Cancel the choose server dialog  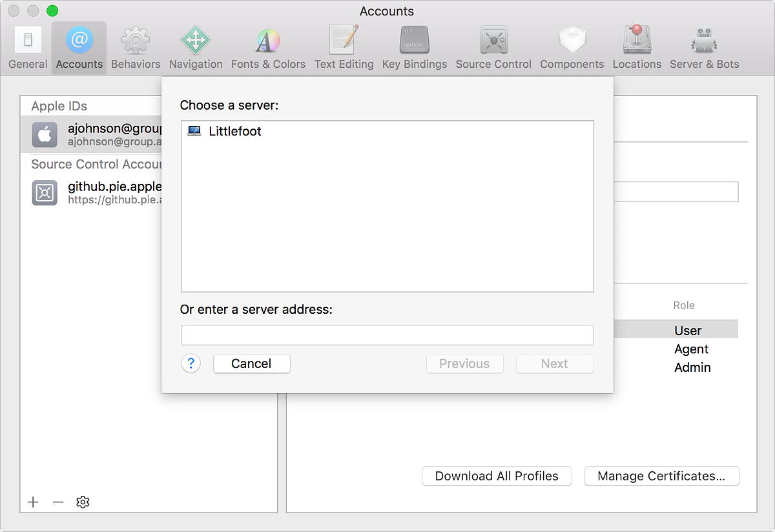point(251,363)
